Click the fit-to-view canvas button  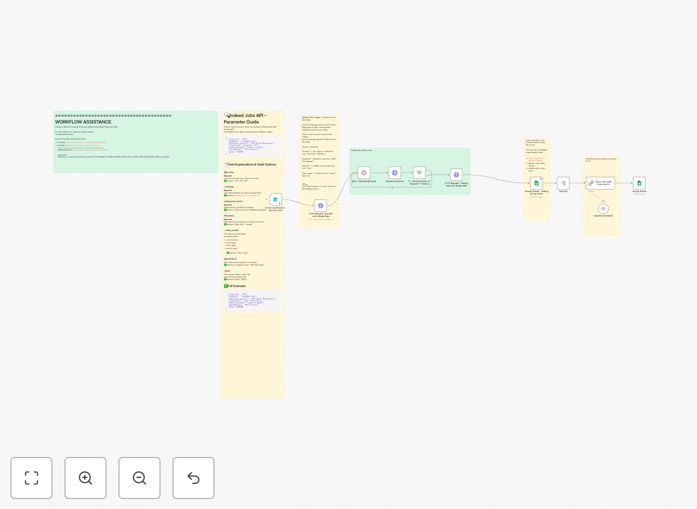pos(32,478)
